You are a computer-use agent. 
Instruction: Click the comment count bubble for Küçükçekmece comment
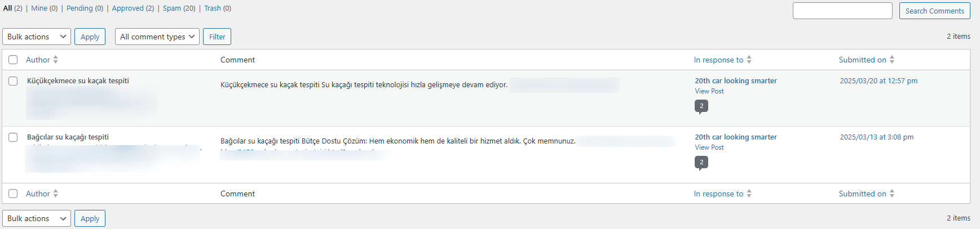click(x=701, y=106)
